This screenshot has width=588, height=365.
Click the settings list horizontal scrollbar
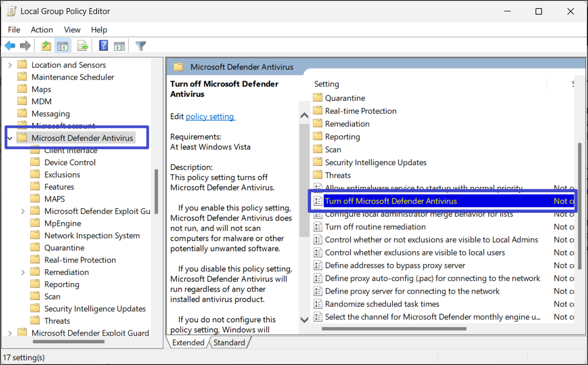click(x=394, y=329)
